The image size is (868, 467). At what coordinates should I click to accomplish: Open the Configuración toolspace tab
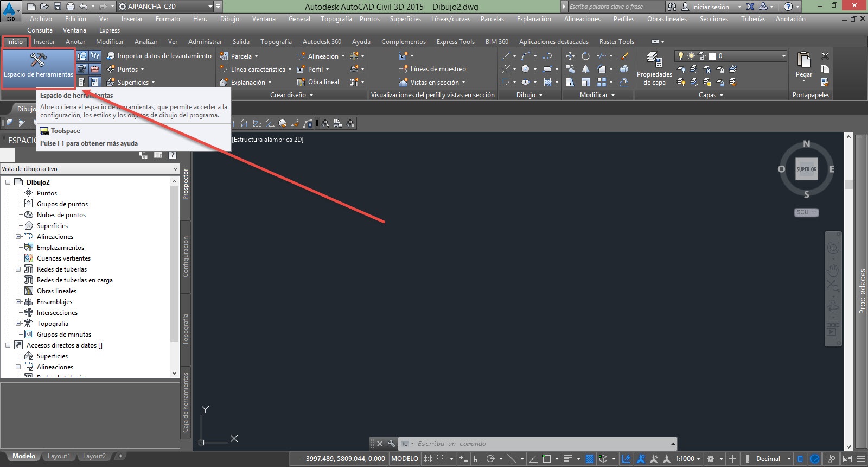pyautogui.click(x=186, y=256)
